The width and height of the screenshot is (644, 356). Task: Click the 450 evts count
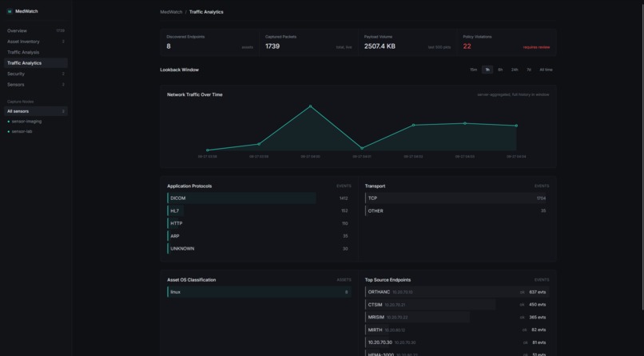pos(537,305)
